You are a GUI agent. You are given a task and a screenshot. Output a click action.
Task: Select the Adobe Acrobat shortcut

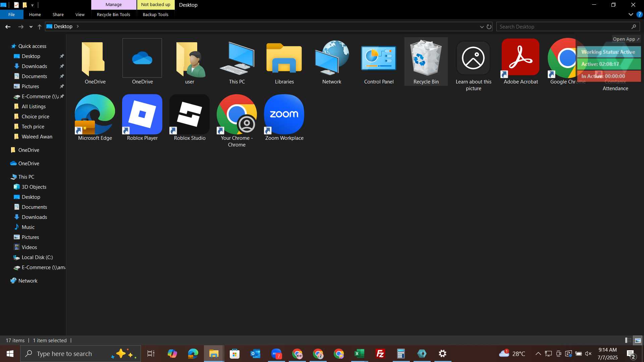coord(521,62)
